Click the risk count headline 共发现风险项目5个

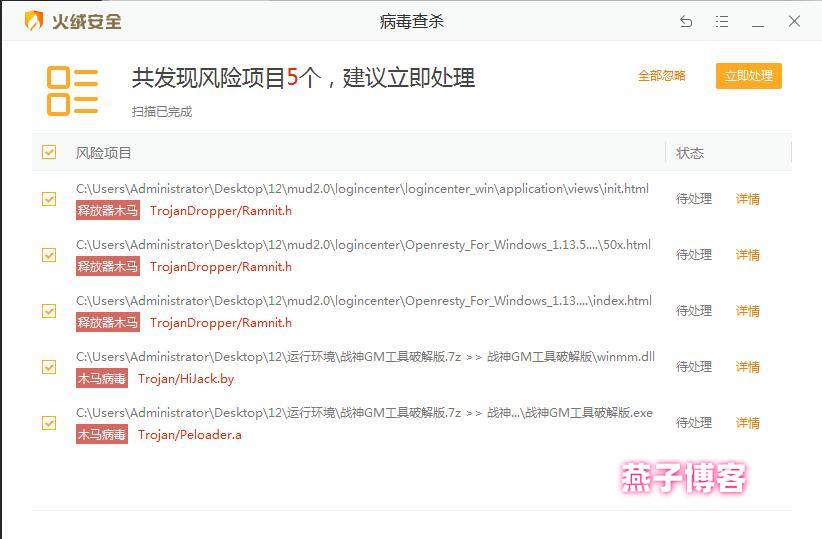[x=226, y=78]
